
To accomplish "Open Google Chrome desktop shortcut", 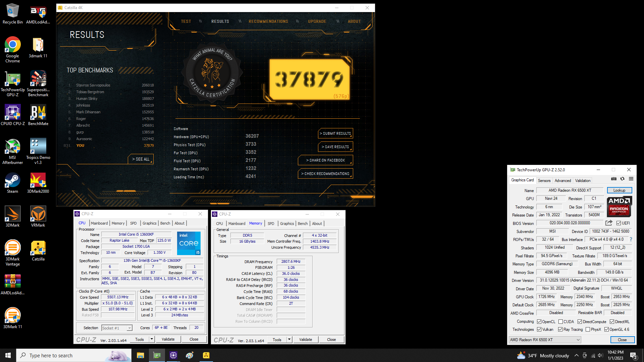I will coord(12,50).
